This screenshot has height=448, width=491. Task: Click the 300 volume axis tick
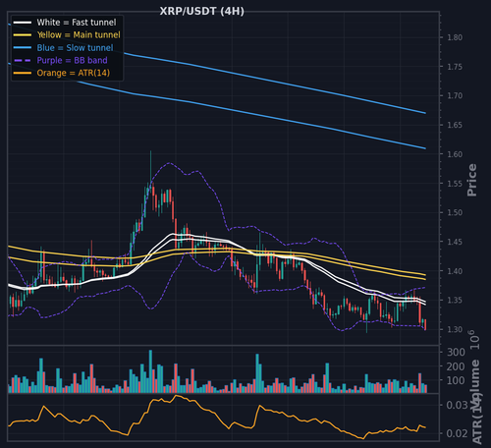pos(456,353)
